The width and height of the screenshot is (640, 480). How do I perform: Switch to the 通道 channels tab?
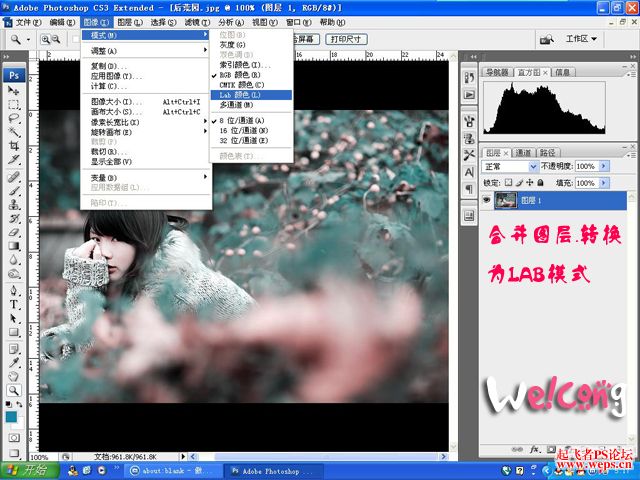(523, 153)
